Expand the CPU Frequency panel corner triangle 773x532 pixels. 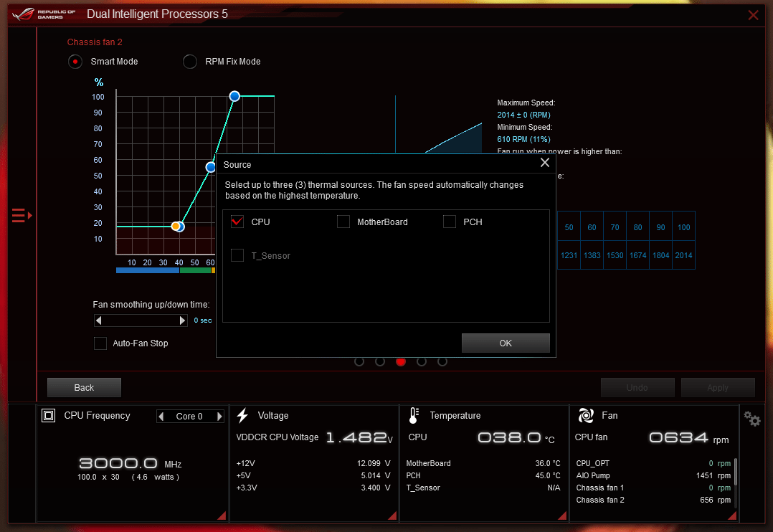(x=222, y=516)
